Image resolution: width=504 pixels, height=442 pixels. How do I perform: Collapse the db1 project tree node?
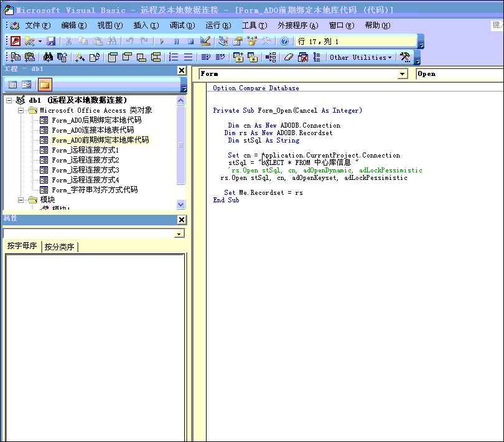point(9,100)
